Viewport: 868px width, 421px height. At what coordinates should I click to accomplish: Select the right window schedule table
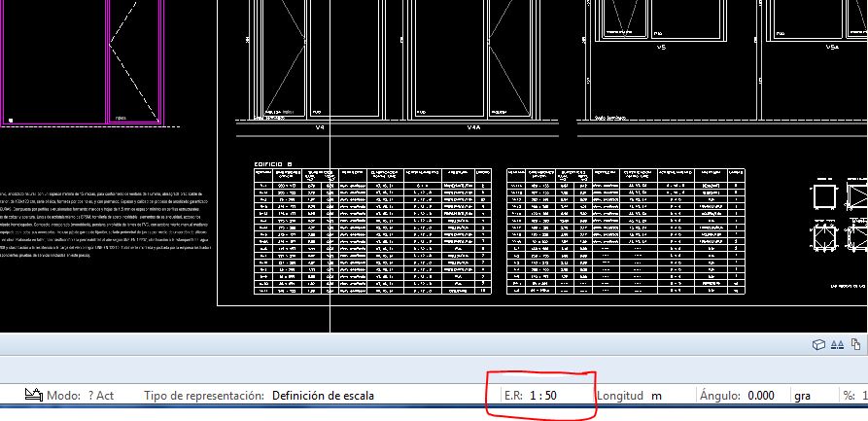coord(626,231)
